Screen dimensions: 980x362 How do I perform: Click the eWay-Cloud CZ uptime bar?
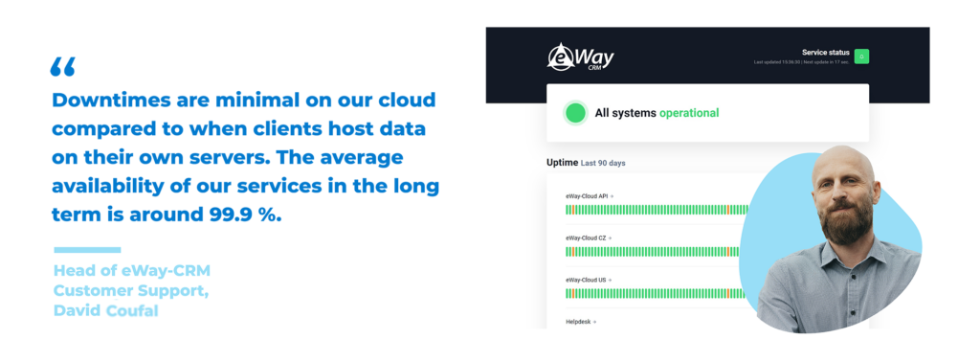click(653, 251)
